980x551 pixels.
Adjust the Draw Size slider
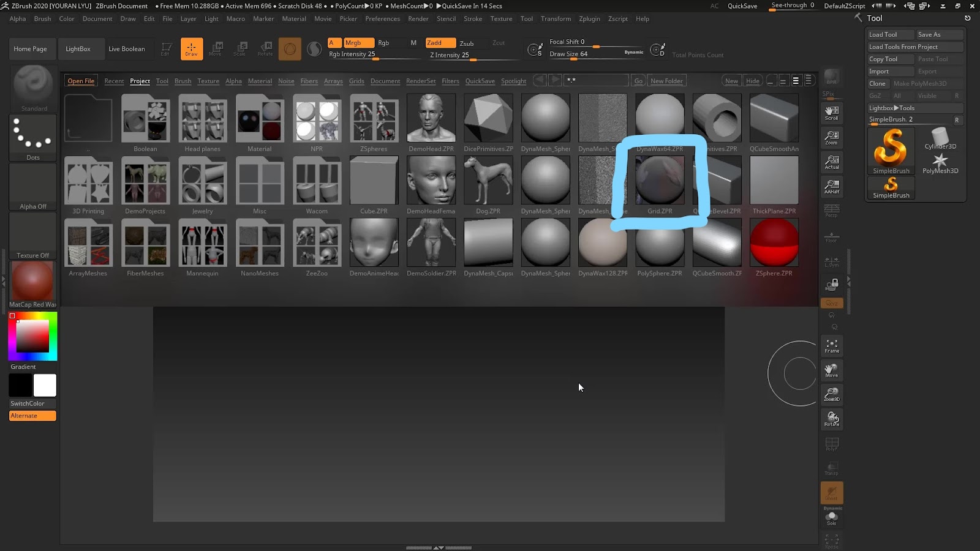tap(597, 54)
